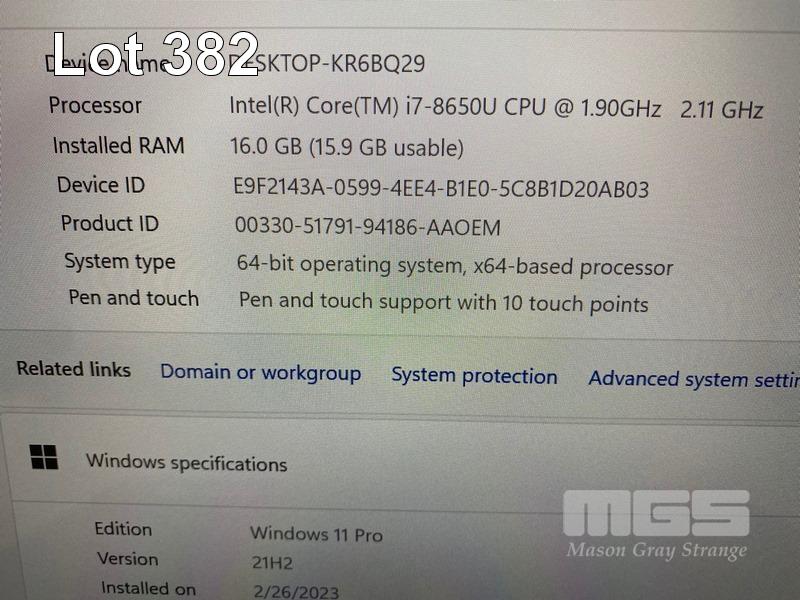Click the Installed RAM 16.0 GB value
Viewport: 800px width, 600px height.
(x=346, y=147)
